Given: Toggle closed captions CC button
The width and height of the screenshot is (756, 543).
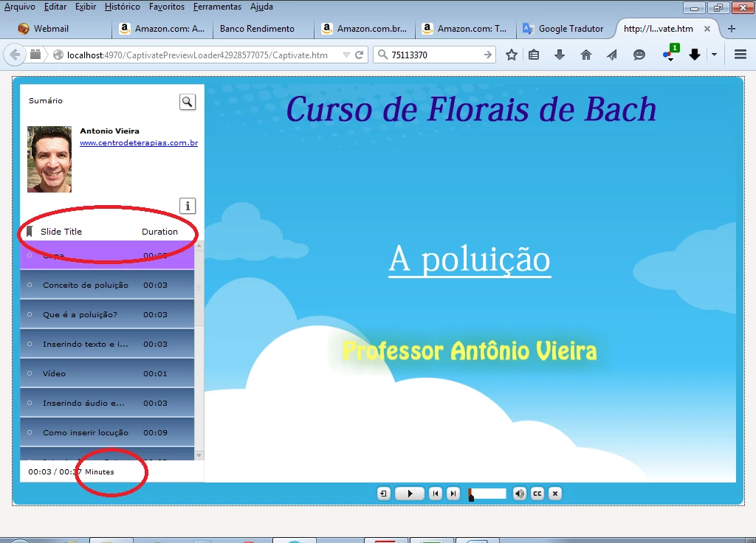Looking at the screenshot, I should click(537, 494).
